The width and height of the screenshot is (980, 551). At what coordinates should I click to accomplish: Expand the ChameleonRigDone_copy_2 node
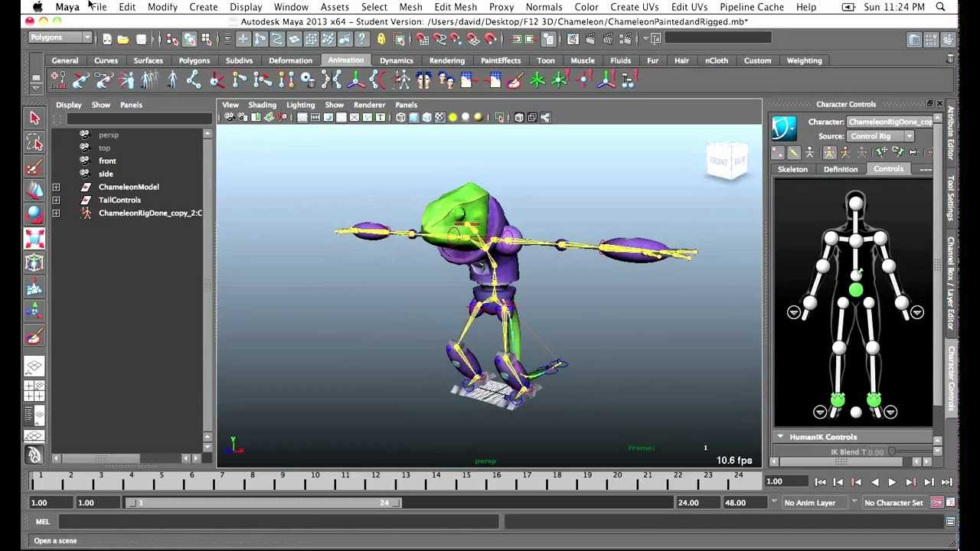(56, 214)
